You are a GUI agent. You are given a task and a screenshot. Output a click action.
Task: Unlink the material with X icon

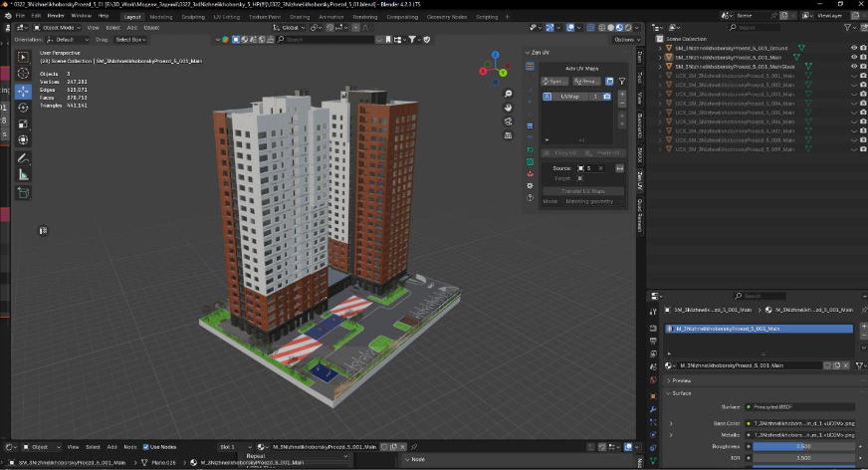(846, 365)
